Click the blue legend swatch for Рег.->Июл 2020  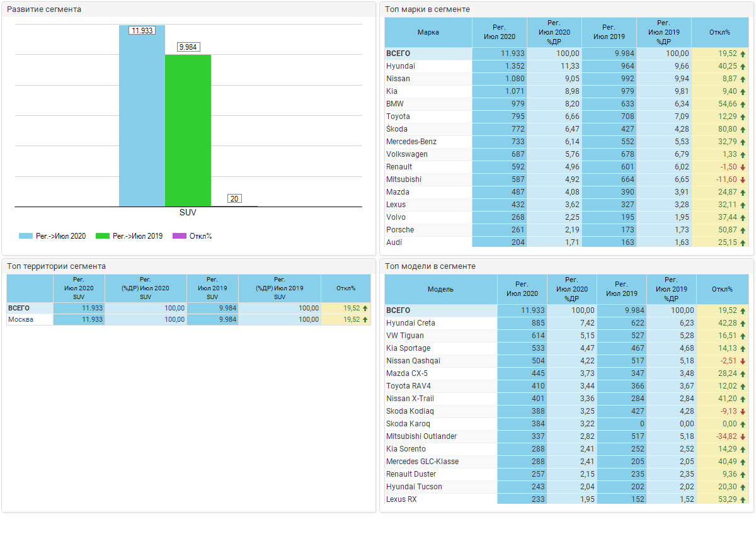coord(26,236)
